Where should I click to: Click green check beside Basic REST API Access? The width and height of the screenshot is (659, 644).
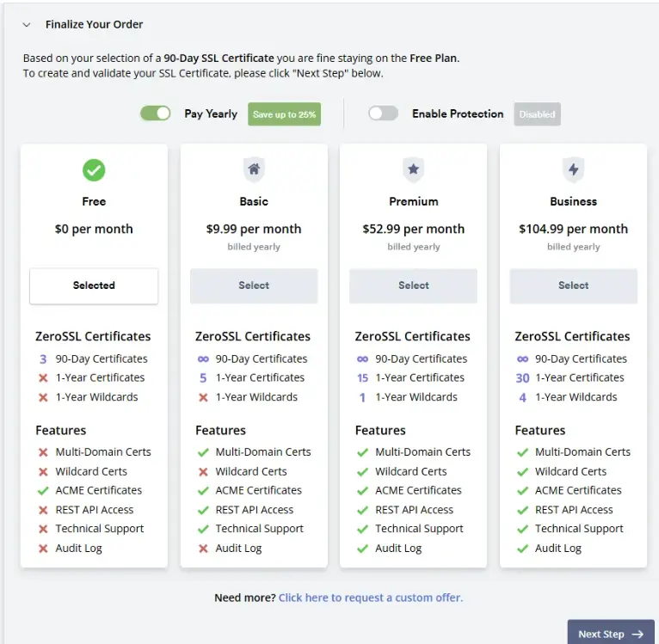[x=203, y=510]
